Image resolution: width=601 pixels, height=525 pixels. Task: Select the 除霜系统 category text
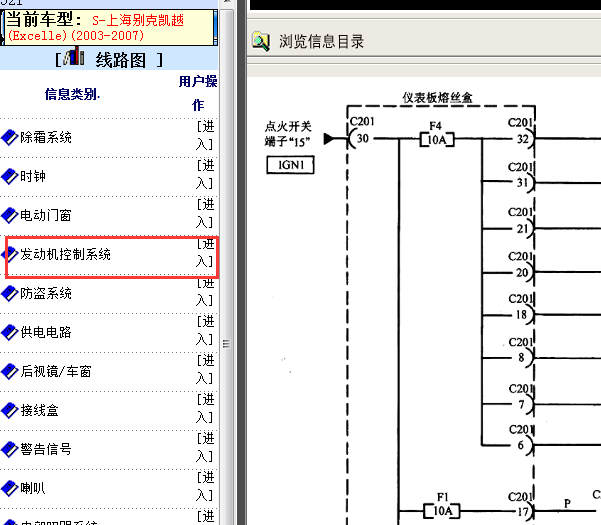pos(46,137)
